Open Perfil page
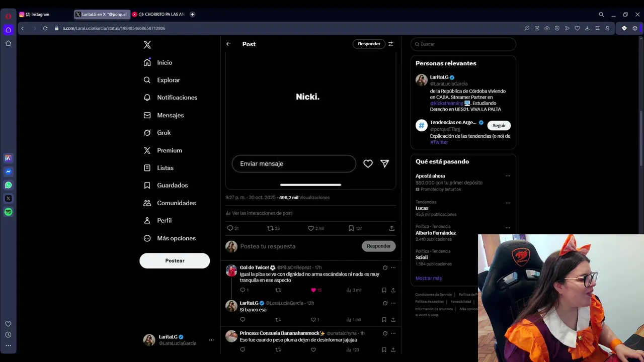 [x=157, y=221]
